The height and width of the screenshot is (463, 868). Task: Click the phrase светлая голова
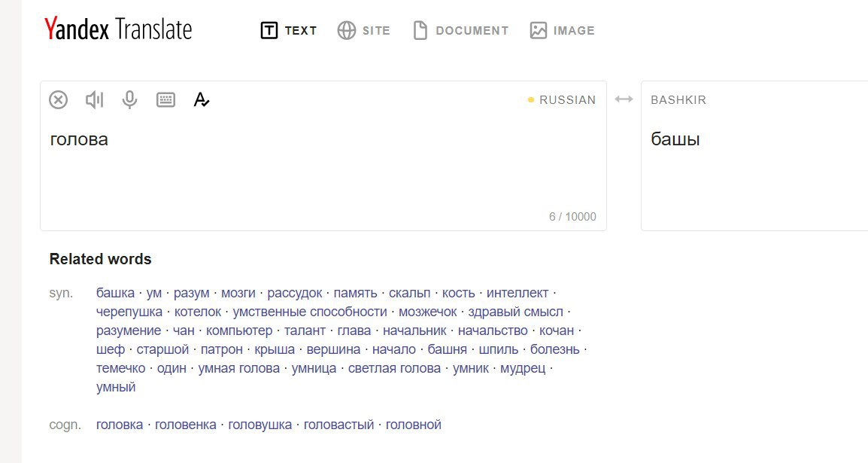pyautogui.click(x=394, y=368)
